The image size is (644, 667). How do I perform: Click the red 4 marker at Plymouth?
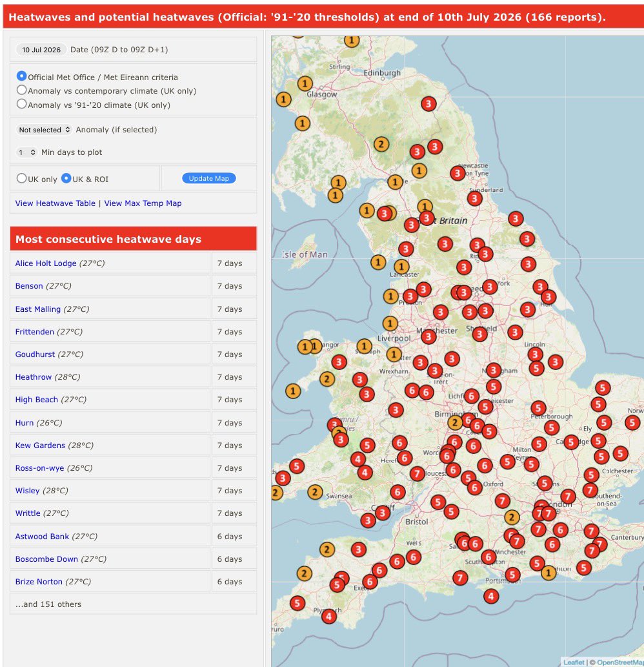click(328, 616)
